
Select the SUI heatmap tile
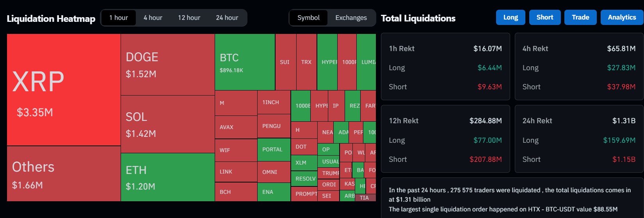click(x=285, y=62)
